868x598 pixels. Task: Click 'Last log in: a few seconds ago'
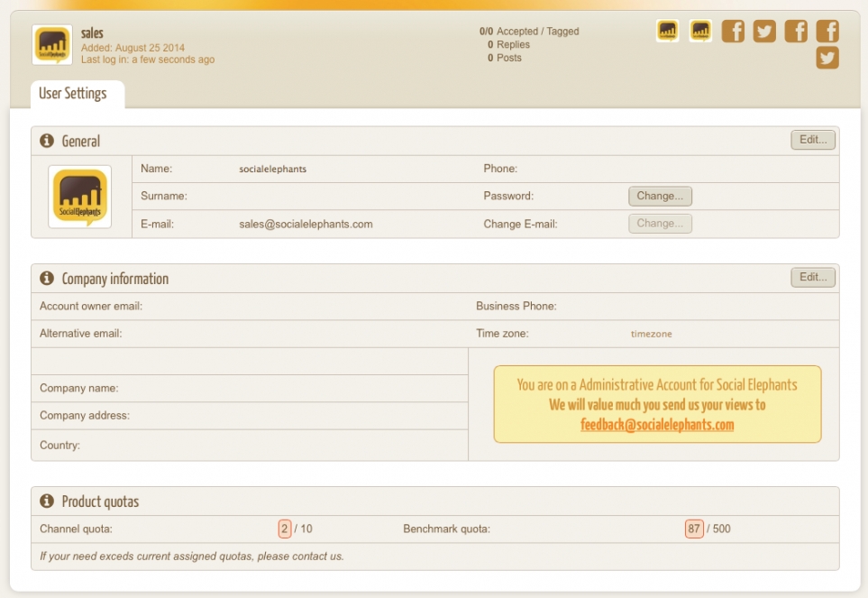[x=148, y=60]
